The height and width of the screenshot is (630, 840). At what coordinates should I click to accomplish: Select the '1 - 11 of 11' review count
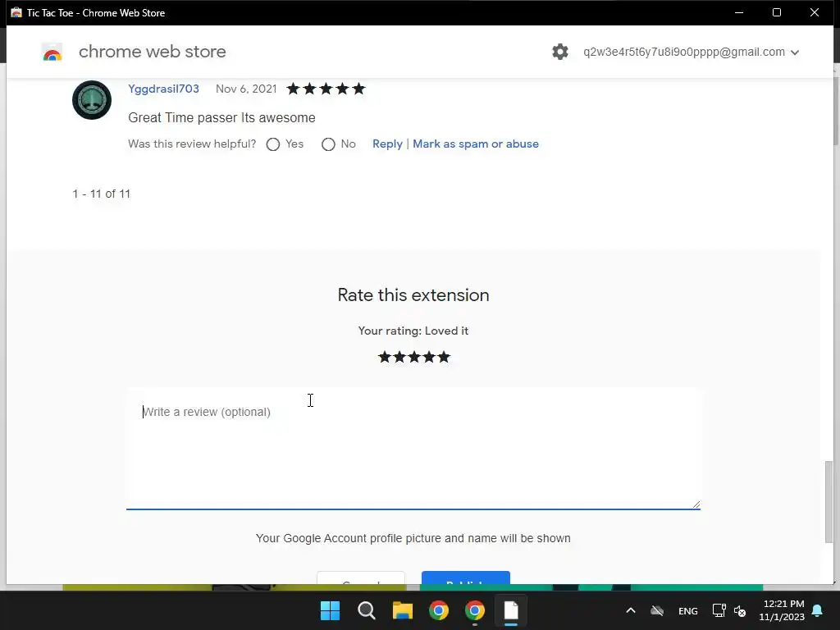101,194
